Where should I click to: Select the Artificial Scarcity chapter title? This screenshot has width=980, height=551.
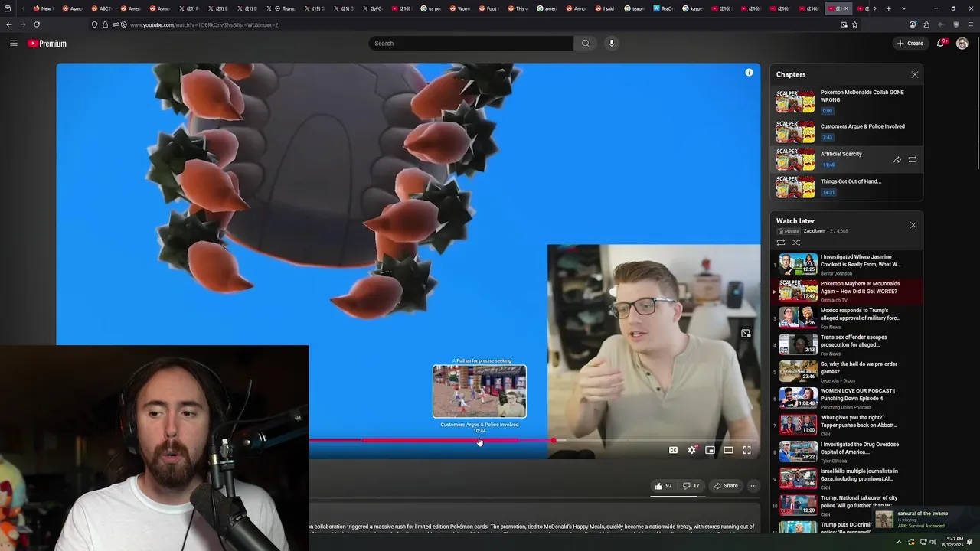[841, 154]
